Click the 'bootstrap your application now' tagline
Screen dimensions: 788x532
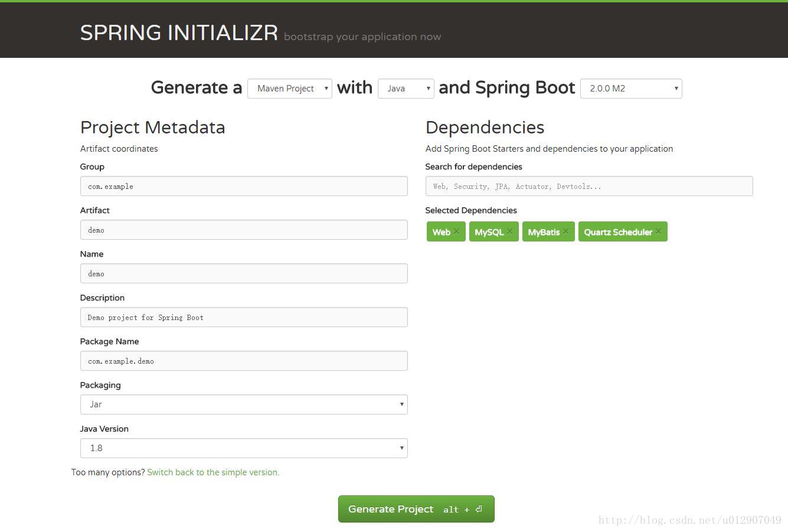(362, 37)
